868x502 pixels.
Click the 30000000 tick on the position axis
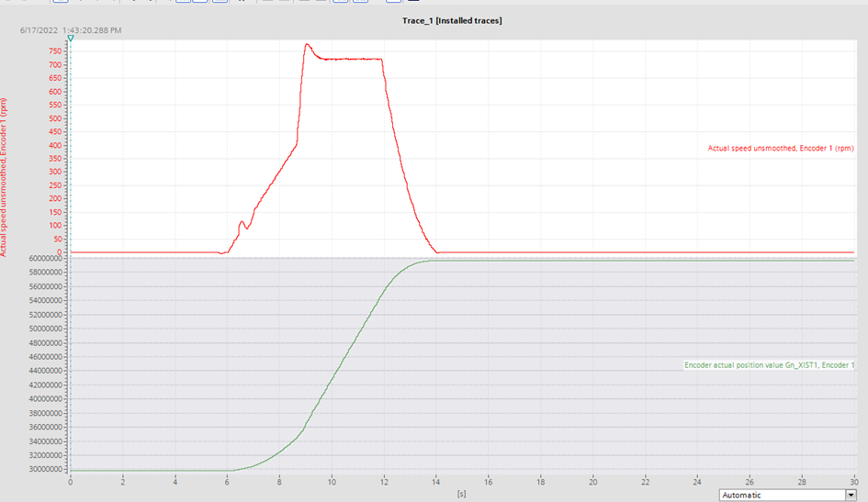pos(46,469)
